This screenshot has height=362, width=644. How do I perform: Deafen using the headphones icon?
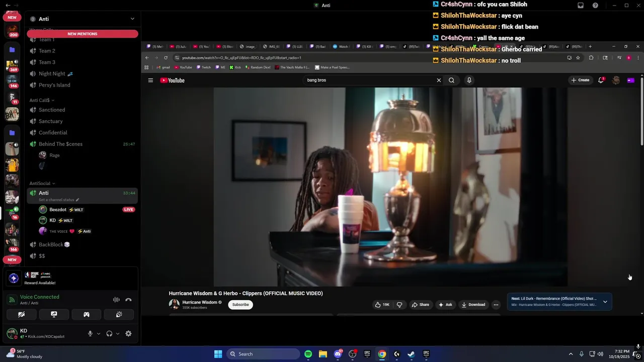point(109,333)
